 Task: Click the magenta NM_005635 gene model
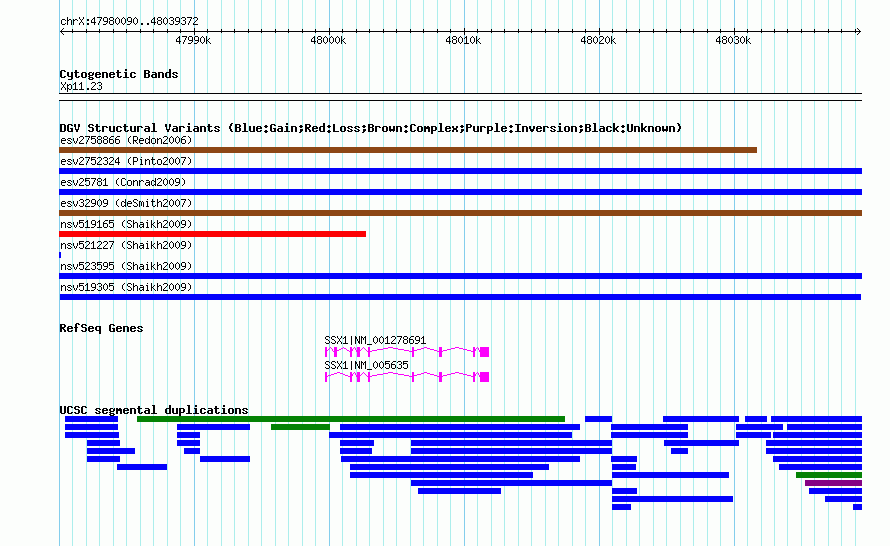(x=406, y=377)
